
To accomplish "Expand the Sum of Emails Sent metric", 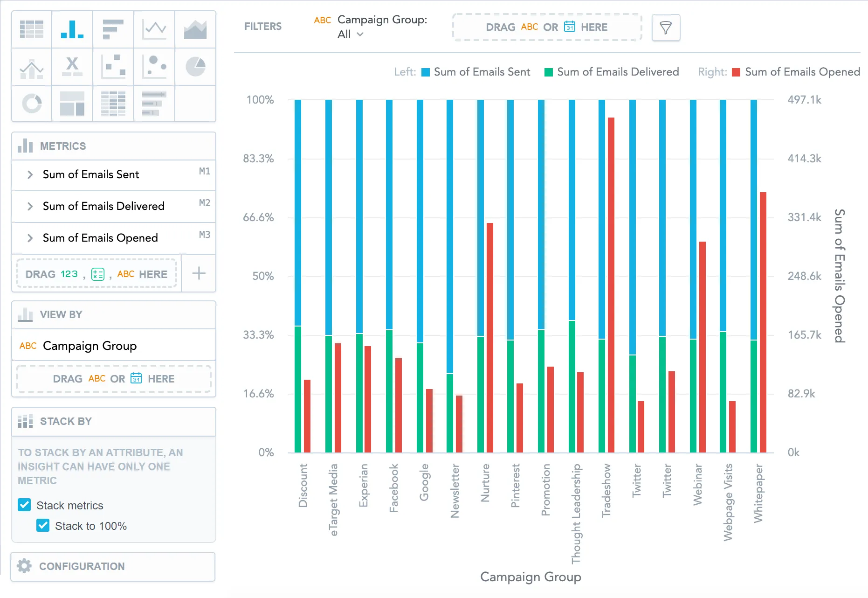I will pyautogui.click(x=29, y=174).
